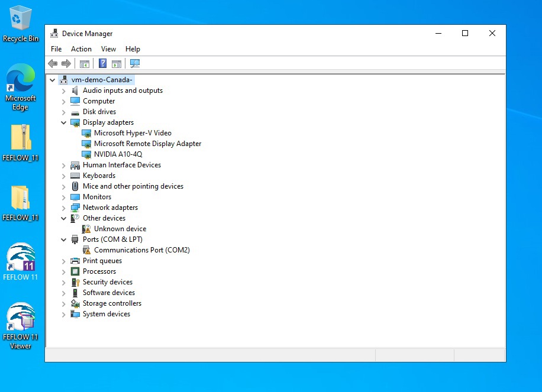
Task: Select the Computer label in tree
Action: pos(99,101)
